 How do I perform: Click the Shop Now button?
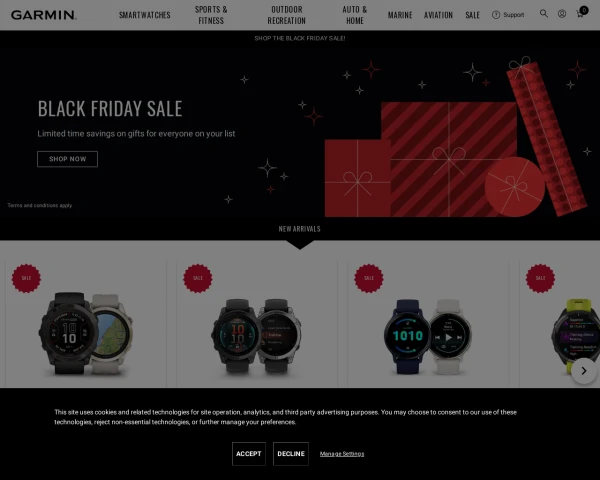click(x=67, y=159)
